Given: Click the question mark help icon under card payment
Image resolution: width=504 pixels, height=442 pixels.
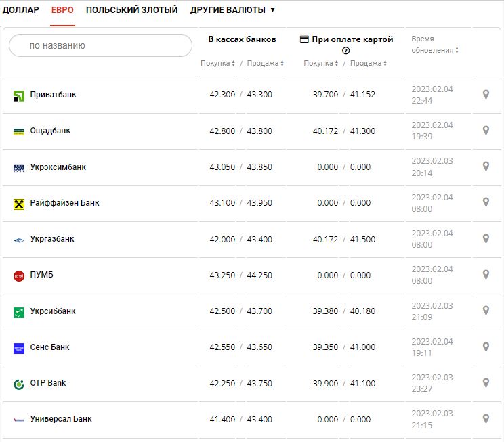Looking at the screenshot, I should (346, 51).
